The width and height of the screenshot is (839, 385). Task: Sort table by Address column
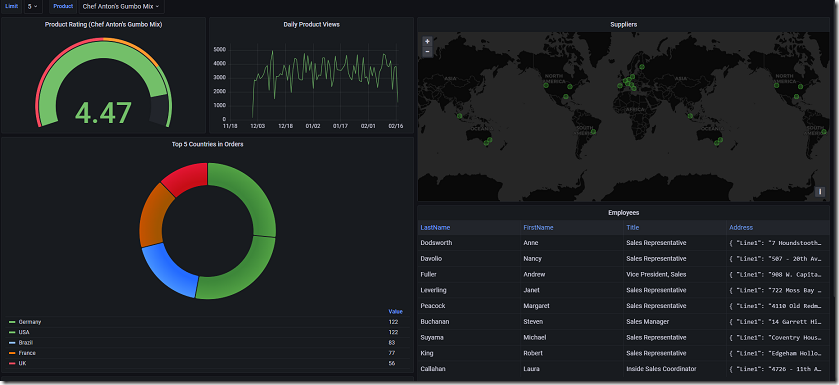pos(741,228)
